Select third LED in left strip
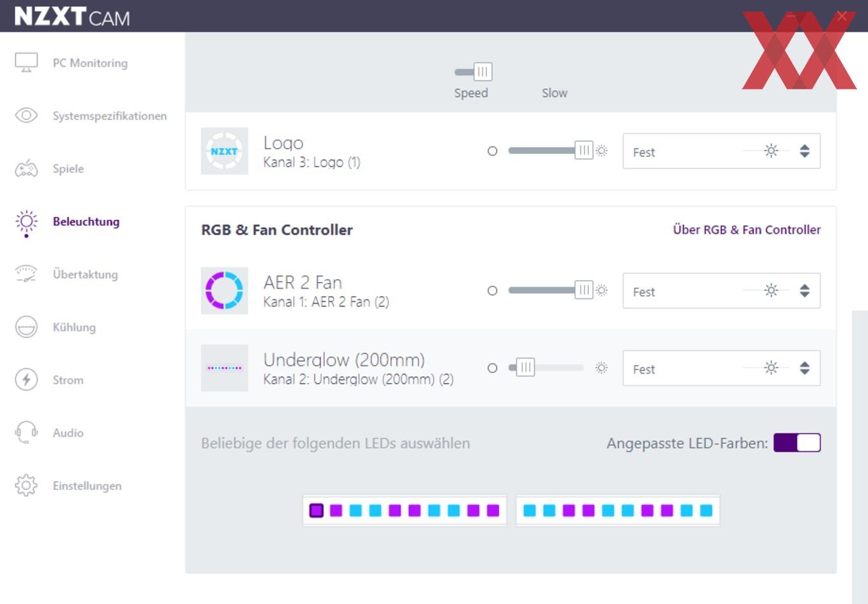Image resolution: width=868 pixels, height=604 pixels. pos(355,510)
